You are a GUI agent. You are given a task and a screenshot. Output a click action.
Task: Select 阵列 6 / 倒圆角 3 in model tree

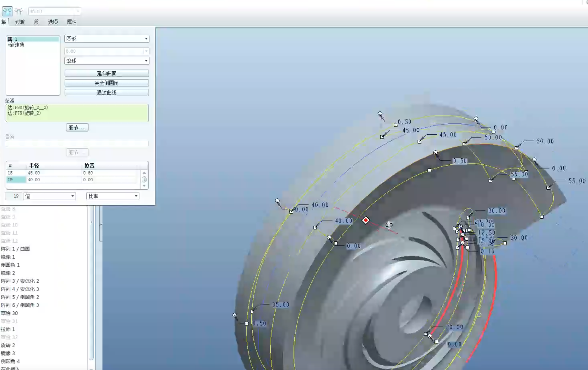(x=20, y=305)
